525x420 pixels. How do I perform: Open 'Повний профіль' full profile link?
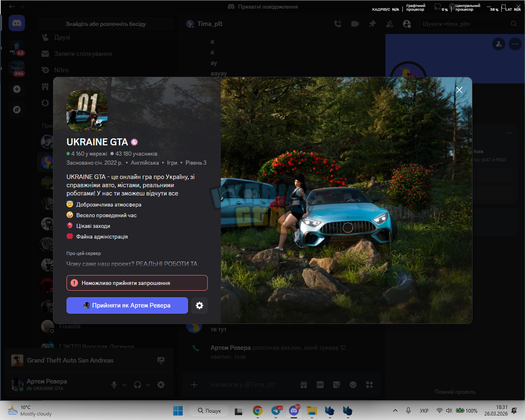point(455,392)
